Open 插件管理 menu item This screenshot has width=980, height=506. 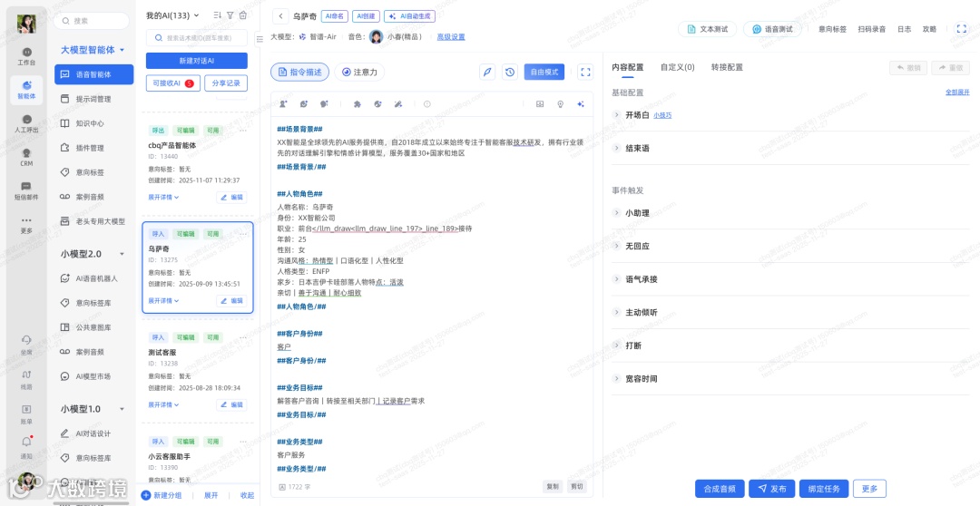tap(93, 148)
